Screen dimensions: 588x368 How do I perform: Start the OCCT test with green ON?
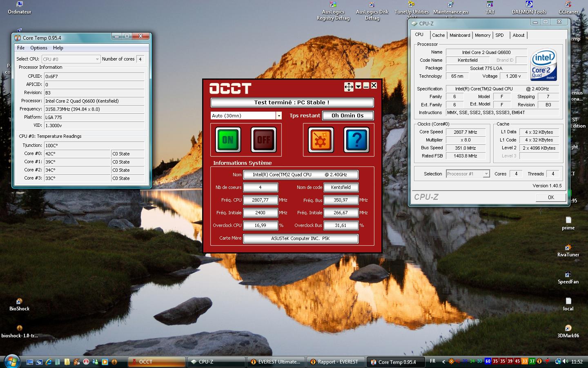coord(228,139)
